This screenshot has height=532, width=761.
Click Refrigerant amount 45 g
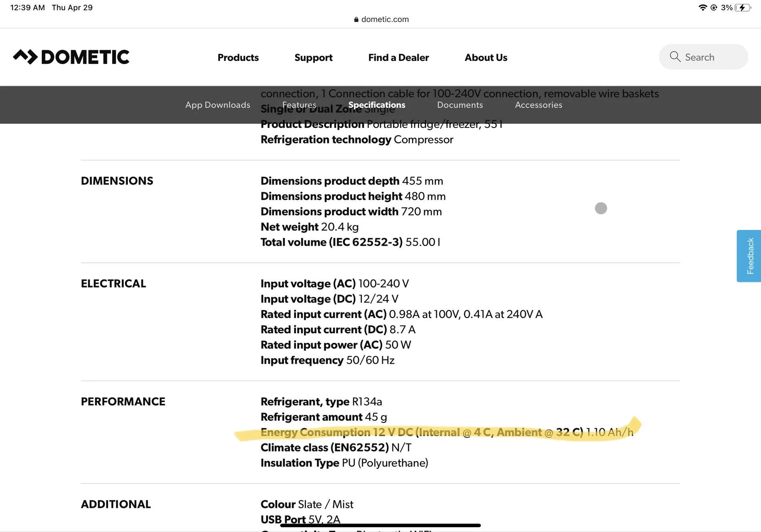[324, 417]
